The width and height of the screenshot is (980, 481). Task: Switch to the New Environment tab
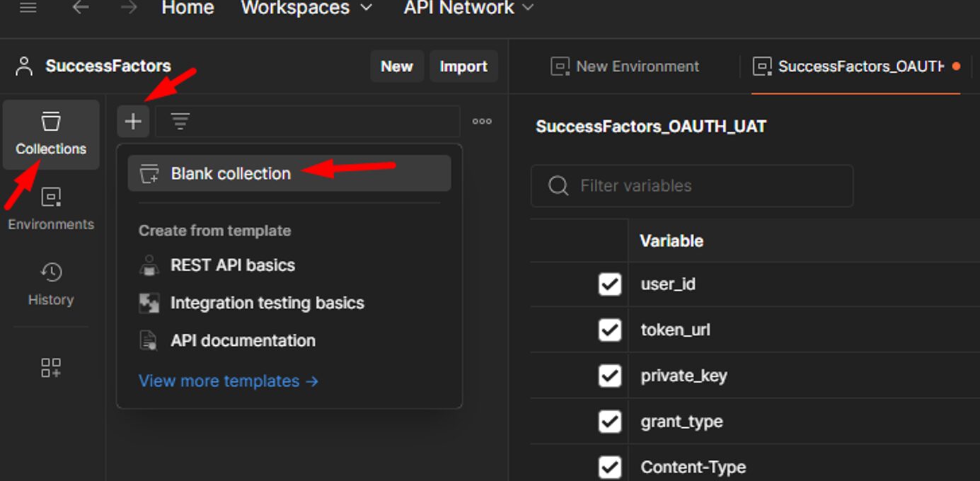(625, 66)
